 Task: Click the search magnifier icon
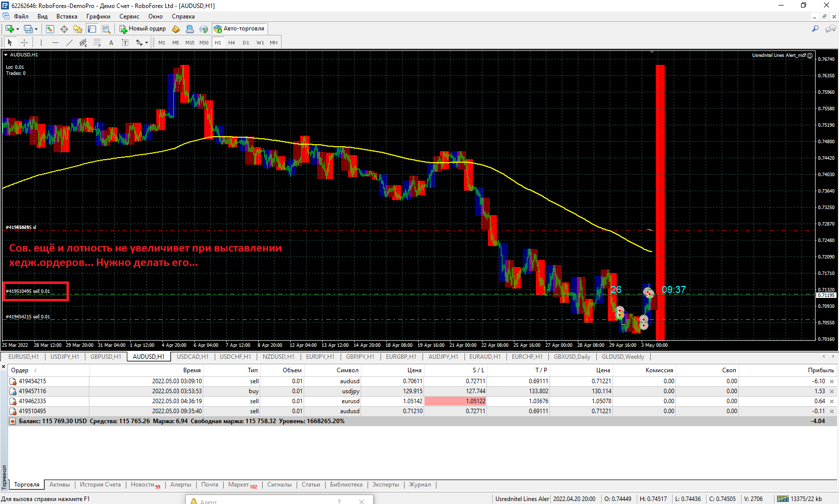click(x=816, y=29)
